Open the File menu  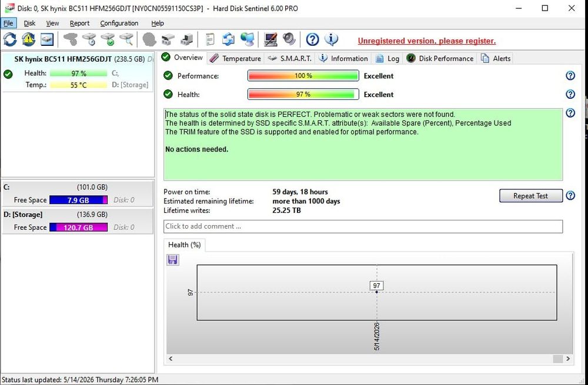pos(8,24)
